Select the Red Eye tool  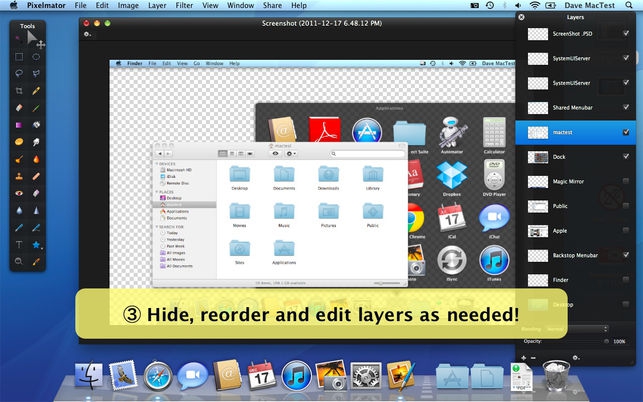click(19, 193)
